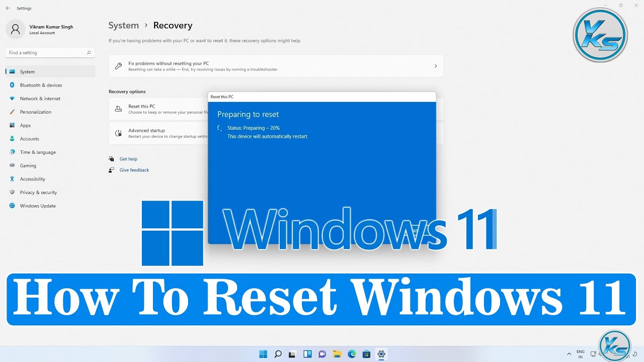The width and height of the screenshot is (644, 362).
Task: Click Vikram Kumar Singh account name
Action: click(x=51, y=27)
